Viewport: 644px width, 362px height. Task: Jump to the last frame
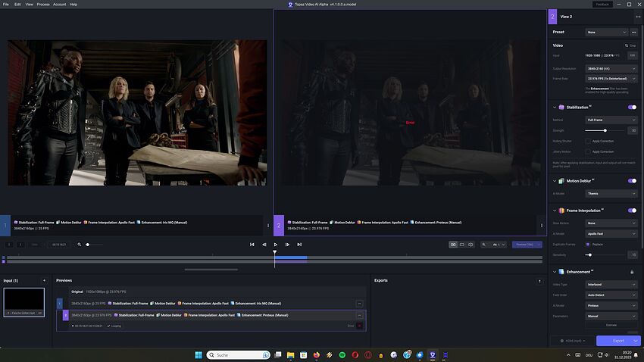click(x=299, y=245)
